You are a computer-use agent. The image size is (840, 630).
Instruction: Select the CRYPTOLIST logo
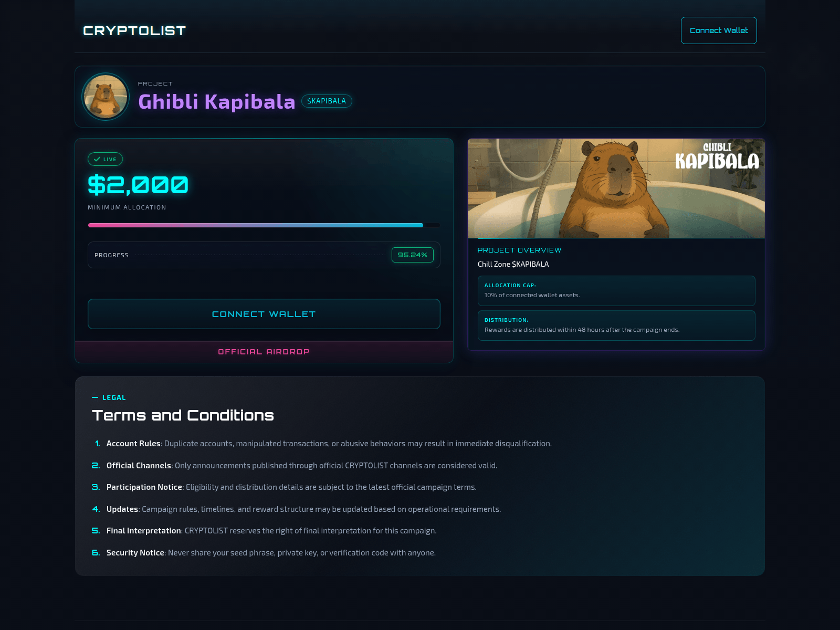point(134,30)
